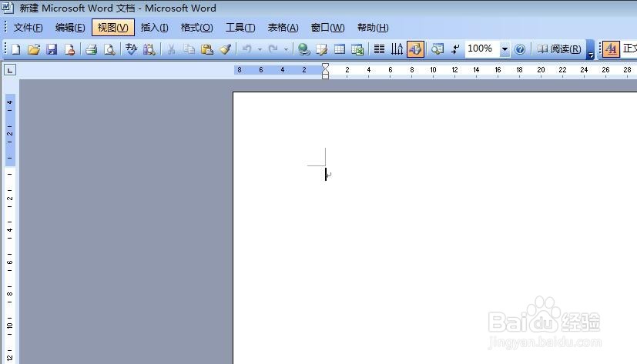Toggle the Drawing toolbar icon
This screenshot has width=637, height=364.
click(415, 49)
